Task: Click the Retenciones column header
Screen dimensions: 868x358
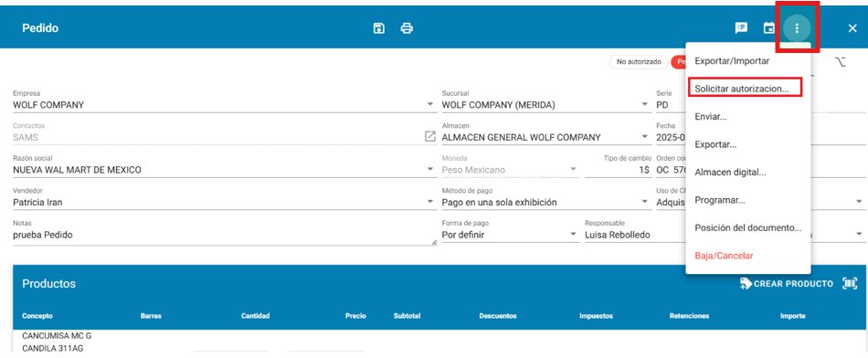Action: tap(689, 316)
